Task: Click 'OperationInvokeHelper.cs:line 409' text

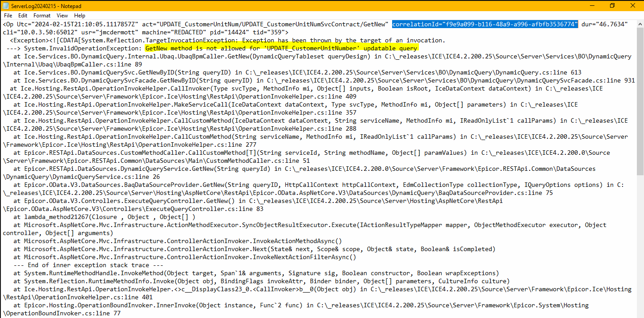Action: point(297,96)
